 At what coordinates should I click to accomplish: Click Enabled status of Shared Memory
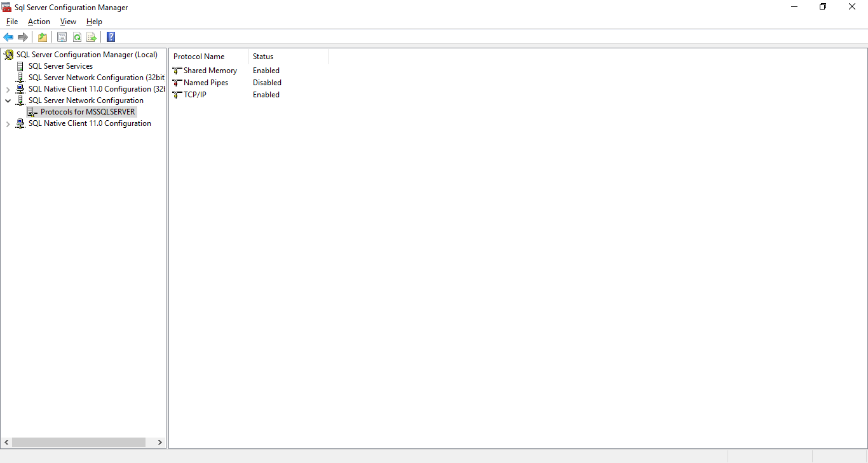(266, 71)
